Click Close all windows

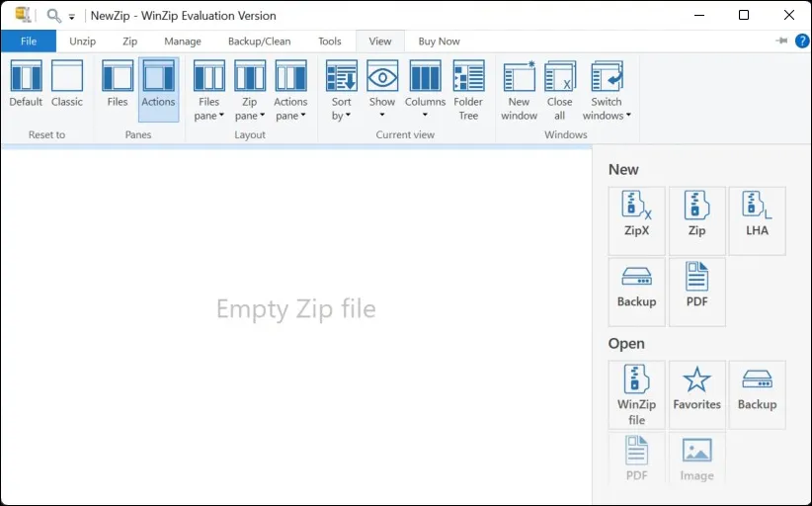point(560,90)
